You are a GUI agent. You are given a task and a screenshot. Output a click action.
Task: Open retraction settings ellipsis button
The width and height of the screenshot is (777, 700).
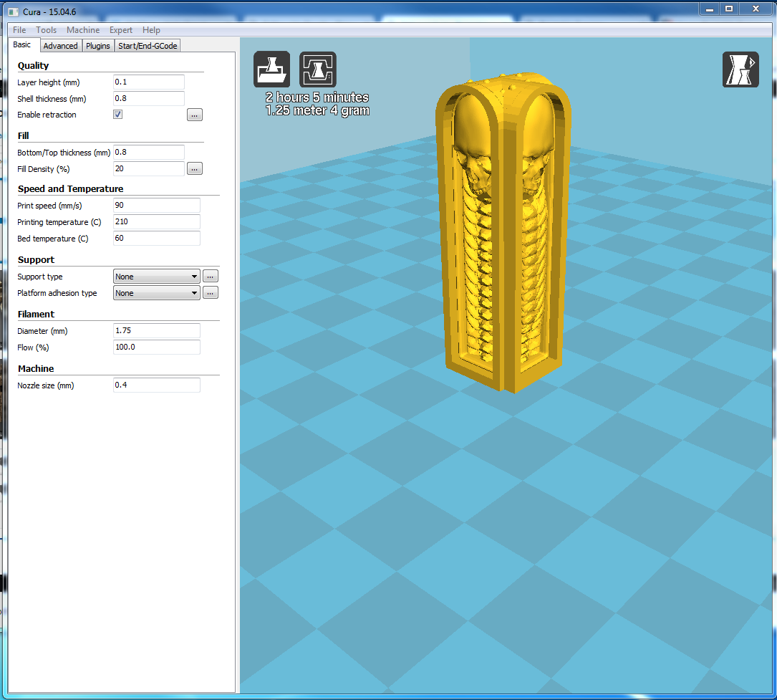tap(194, 115)
